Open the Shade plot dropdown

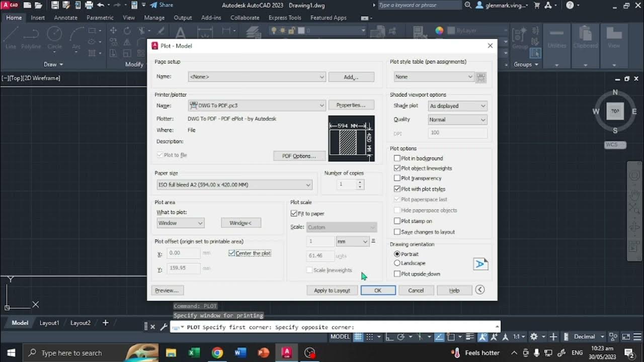tap(457, 106)
